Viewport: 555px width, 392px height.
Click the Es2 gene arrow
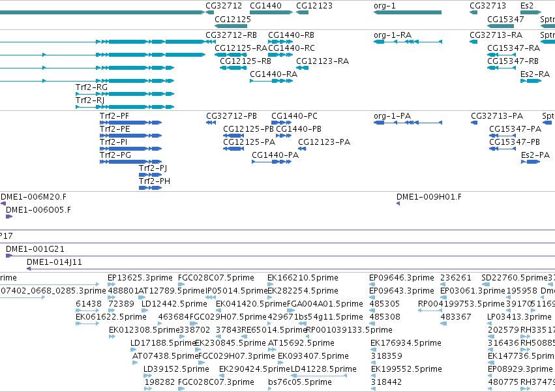(531, 12)
